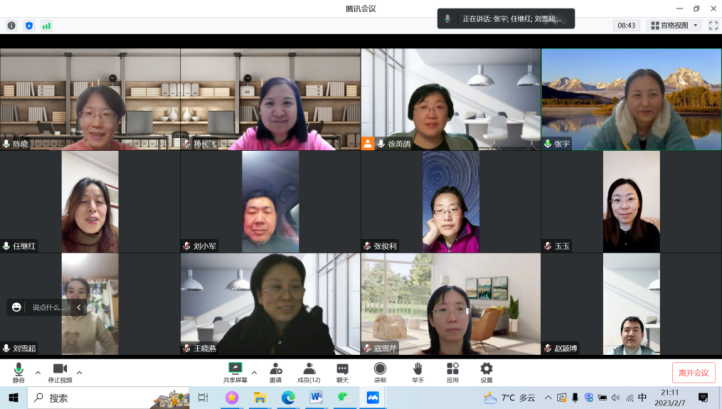Viewport: 722px width, 409px height.
Task: Select 张俊利 video tile
Action: pos(451,201)
